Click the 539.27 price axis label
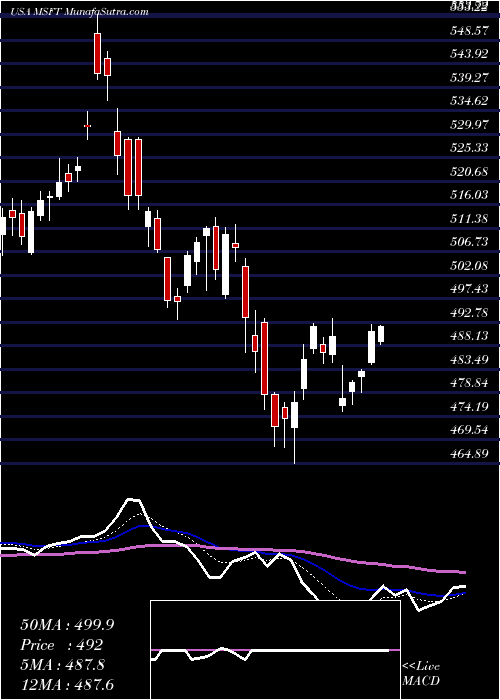The width and height of the screenshot is (500, 700). (x=468, y=78)
